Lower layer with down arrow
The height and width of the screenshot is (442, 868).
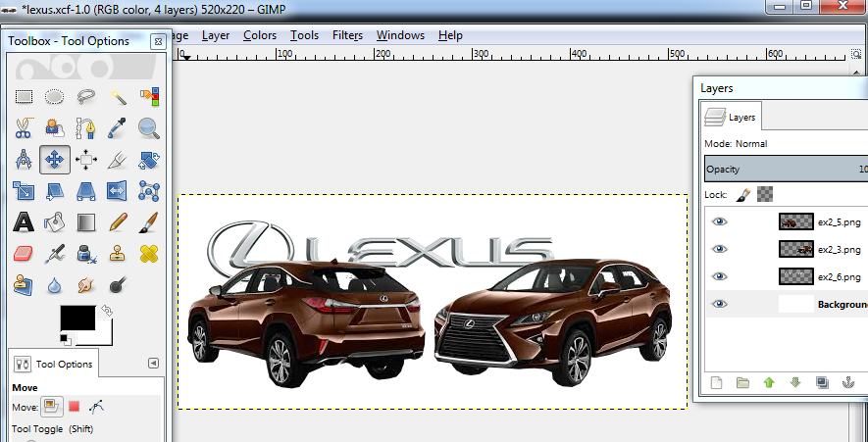point(794,382)
